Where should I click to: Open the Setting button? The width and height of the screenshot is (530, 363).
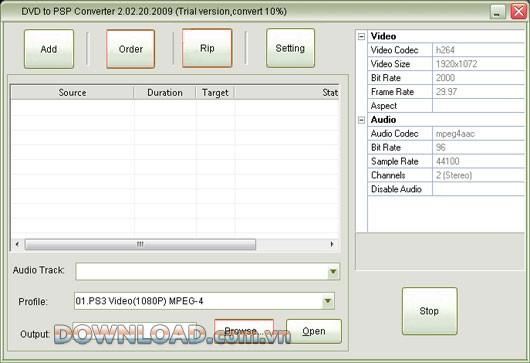(x=290, y=48)
